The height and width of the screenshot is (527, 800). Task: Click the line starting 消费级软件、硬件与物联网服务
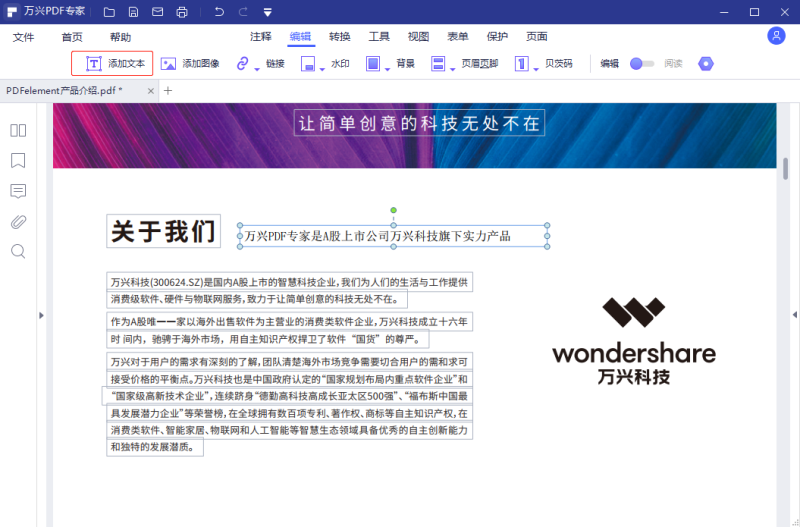(x=257, y=299)
